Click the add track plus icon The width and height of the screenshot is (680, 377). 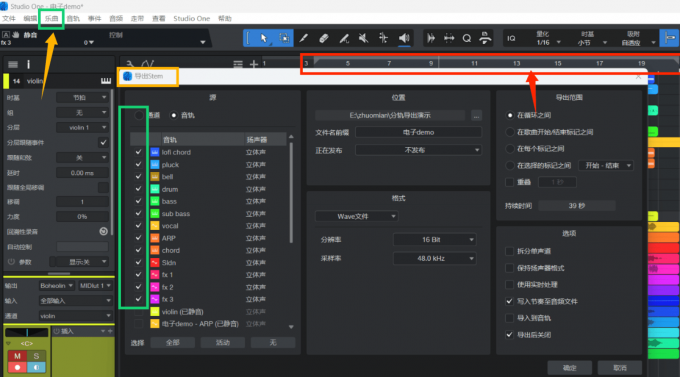[254, 64]
